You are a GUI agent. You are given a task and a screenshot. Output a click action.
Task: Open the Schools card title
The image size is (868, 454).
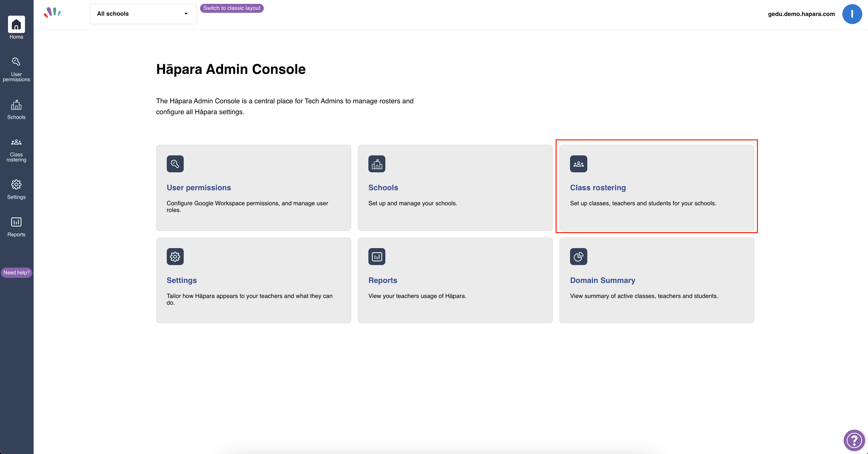383,187
